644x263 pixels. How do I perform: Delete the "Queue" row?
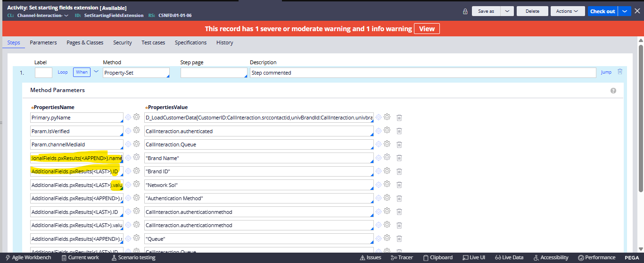[399, 239]
